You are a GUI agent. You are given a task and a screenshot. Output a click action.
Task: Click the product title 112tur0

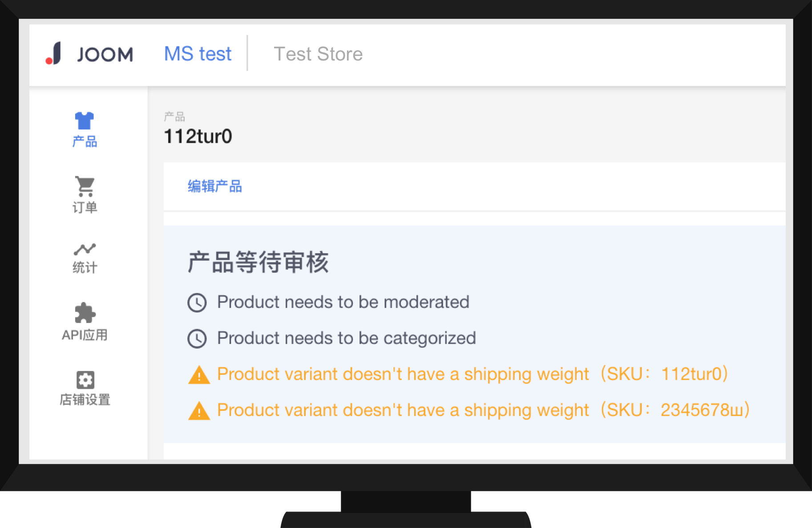198,137
